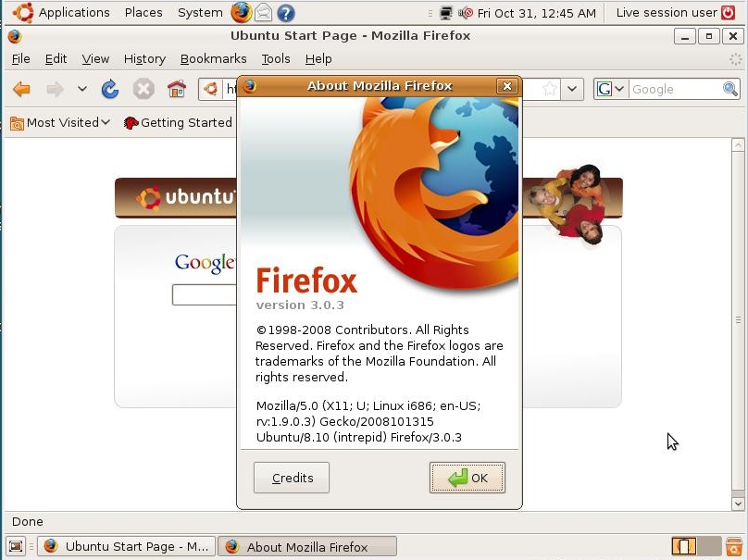The width and height of the screenshot is (748, 560).
Task: Click the Back arrow in Firefox toolbar
Action: click(x=21, y=89)
